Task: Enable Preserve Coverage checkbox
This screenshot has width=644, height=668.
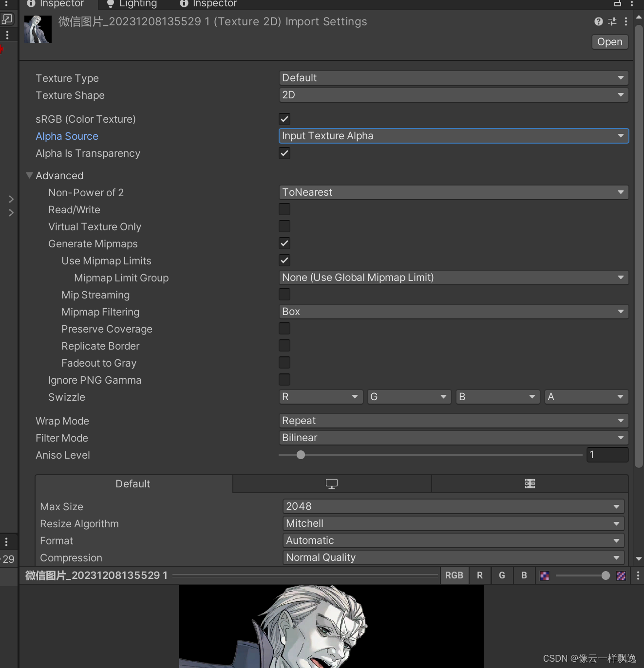Action: pos(284,329)
